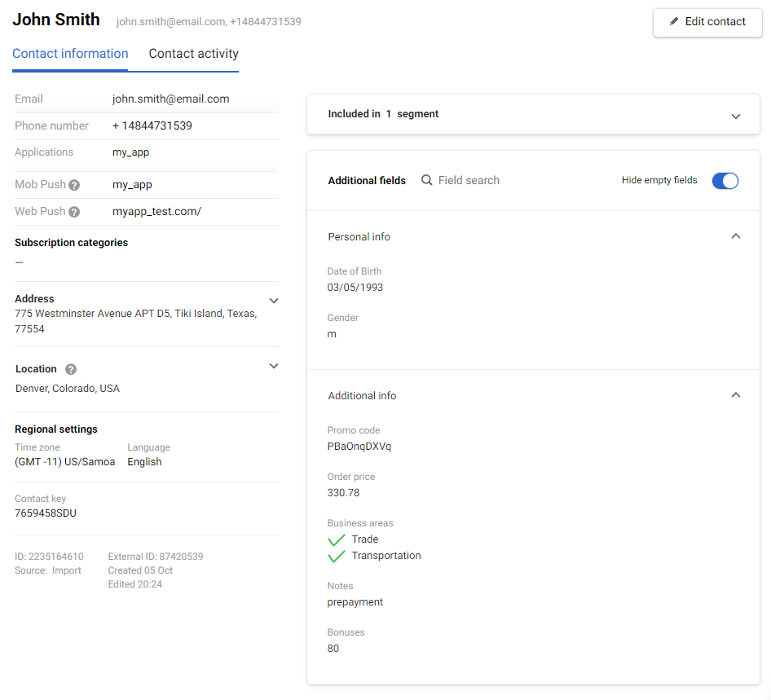Click the Order price value 330.78
The image size is (771, 700).
coord(343,493)
